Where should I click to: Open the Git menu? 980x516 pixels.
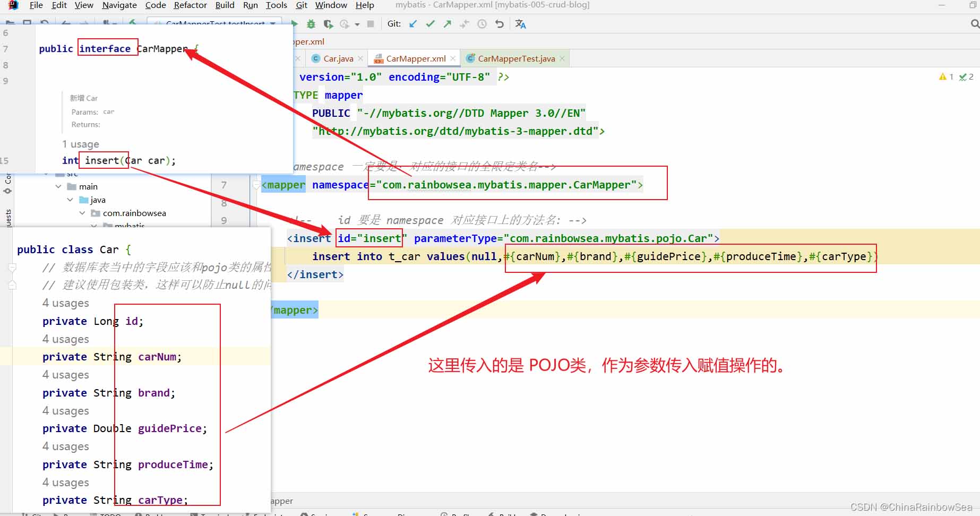(x=302, y=5)
